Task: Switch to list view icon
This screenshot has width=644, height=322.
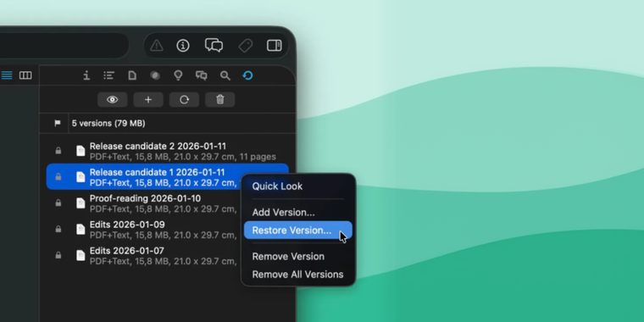Action: click(x=7, y=75)
